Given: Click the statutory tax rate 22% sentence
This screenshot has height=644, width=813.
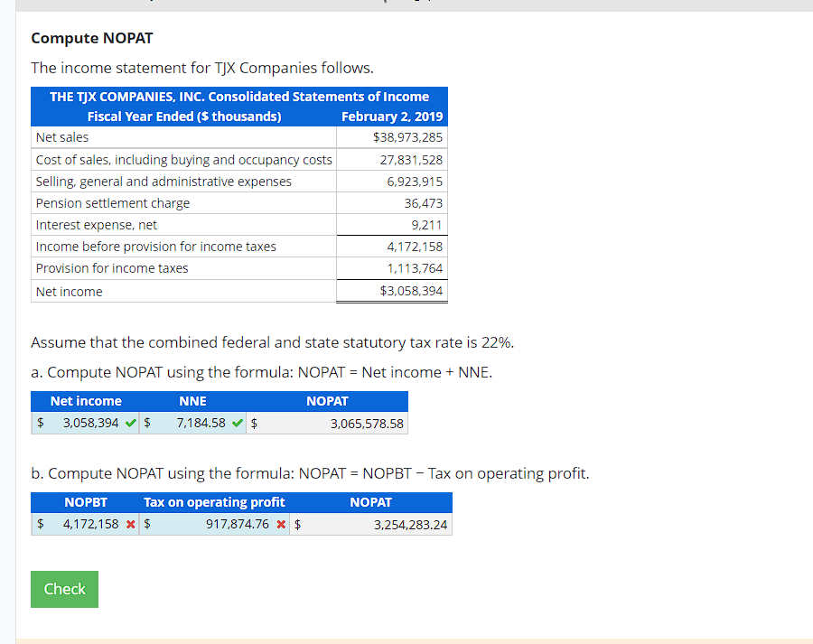Looking at the screenshot, I should 272,342.
